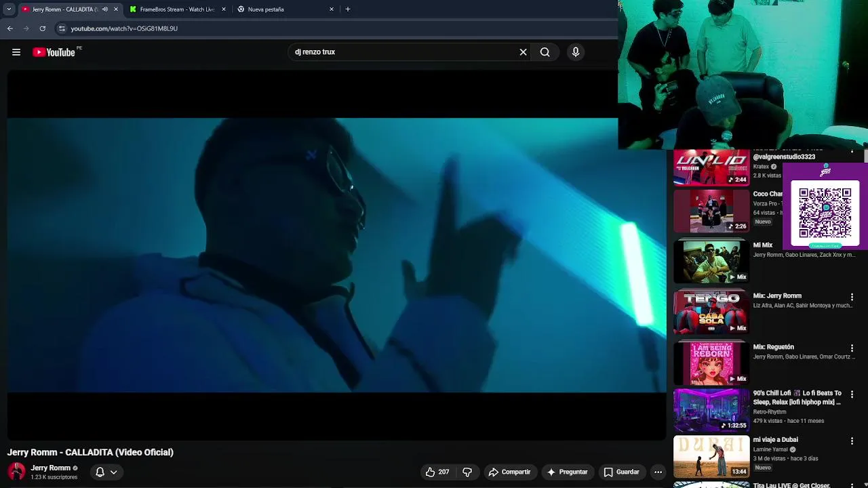View site information icon in address bar
Viewport: 868px width, 488px height.
(x=62, y=28)
